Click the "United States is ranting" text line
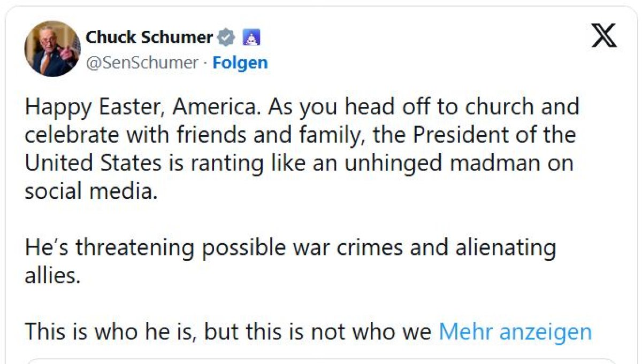Screen dimensions: 642x364 [x=144, y=163]
